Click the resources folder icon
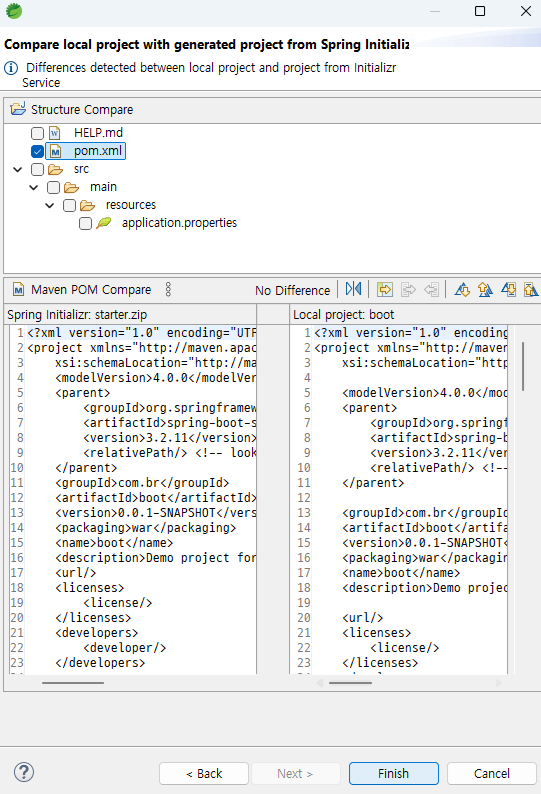Screen dimensions: 541x794 (x=87, y=205)
